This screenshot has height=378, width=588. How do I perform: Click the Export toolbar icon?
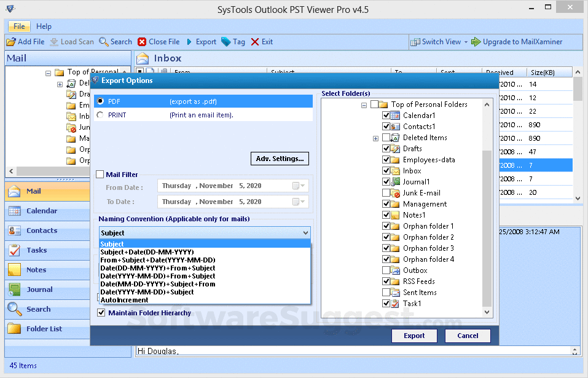pos(190,42)
